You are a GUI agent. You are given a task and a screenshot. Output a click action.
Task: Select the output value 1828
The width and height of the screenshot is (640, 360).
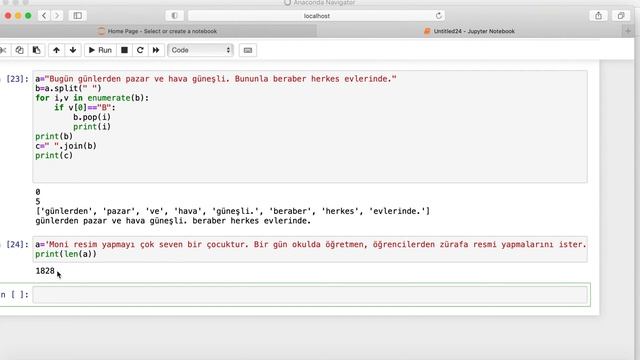point(45,271)
